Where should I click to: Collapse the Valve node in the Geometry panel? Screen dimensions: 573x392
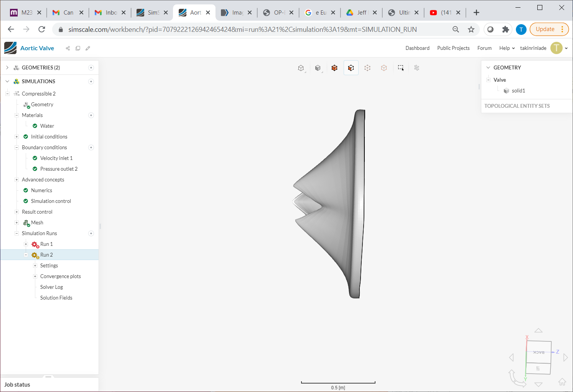pos(489,80)
